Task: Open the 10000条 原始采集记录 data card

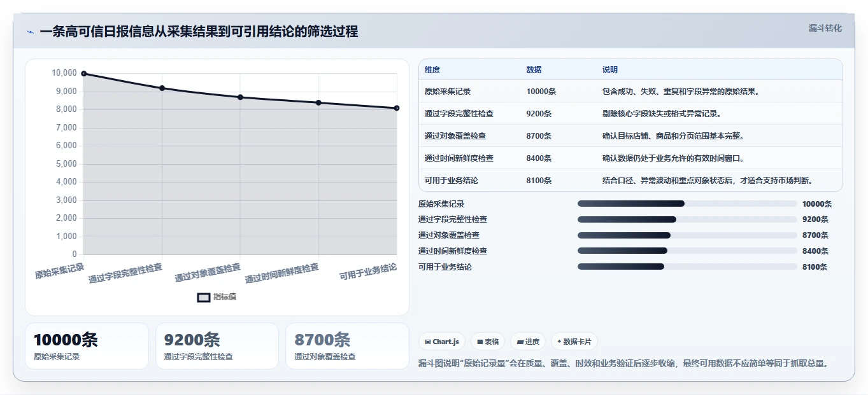Action: coord(87,346)
